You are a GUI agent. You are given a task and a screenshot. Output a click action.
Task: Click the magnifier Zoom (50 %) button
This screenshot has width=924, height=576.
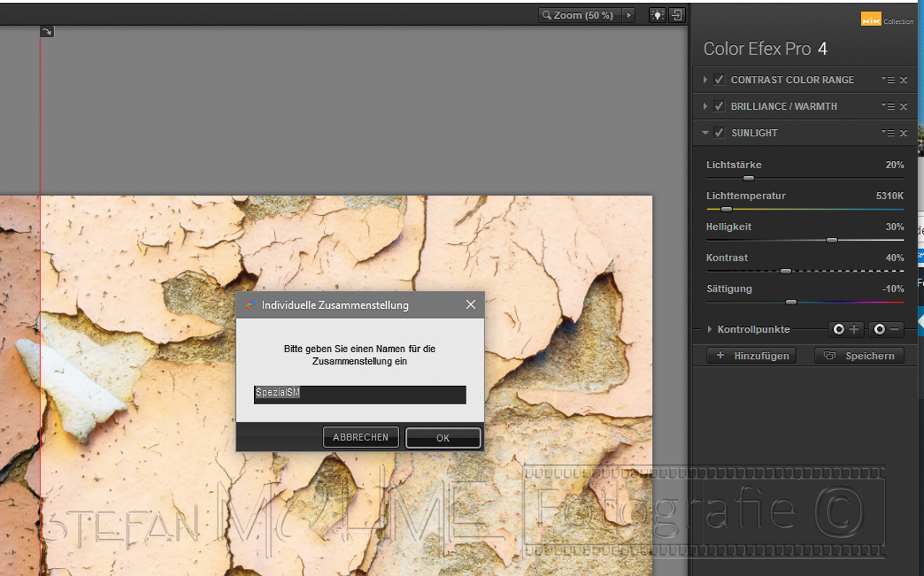[x=580, y=15]
